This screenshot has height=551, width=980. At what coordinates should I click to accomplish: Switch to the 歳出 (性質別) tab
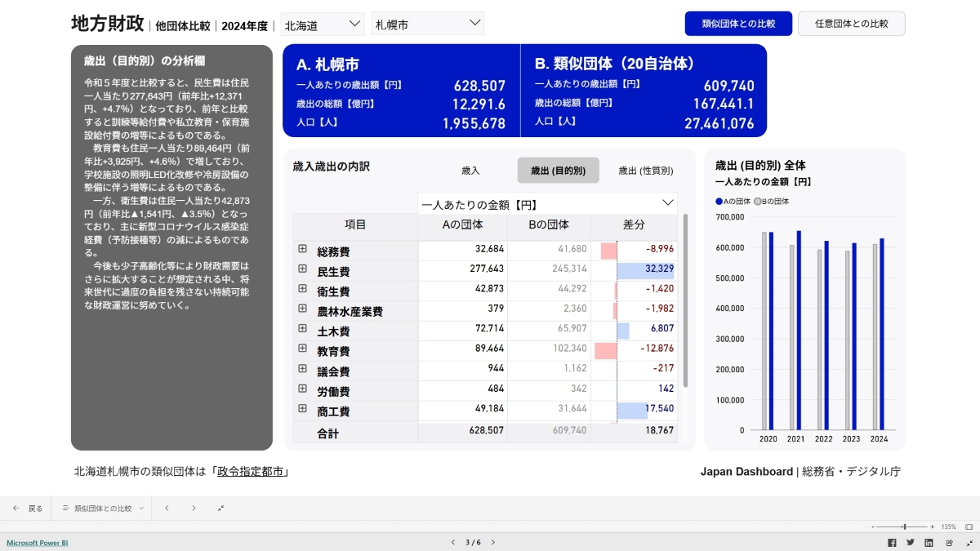645,171
